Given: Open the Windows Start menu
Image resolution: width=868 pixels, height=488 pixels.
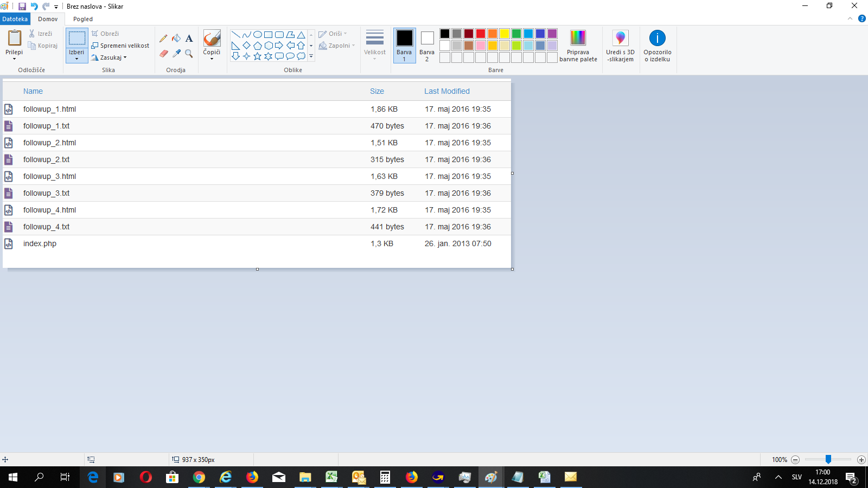Looking at the screenshot, I should 13,477.
